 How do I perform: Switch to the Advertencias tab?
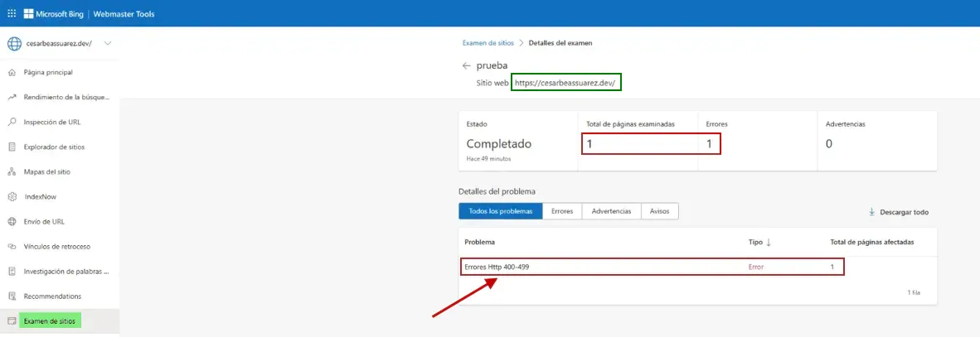tap(612, 211)
